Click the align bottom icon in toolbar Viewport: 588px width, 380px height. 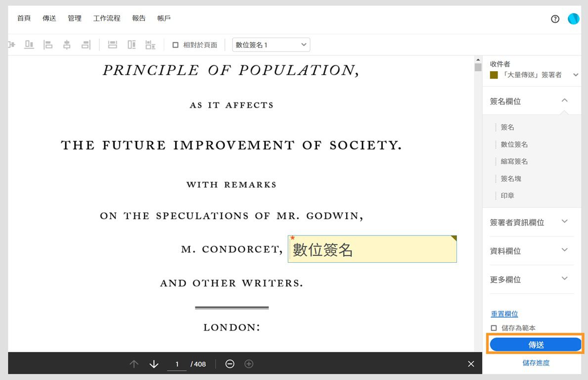pyautogui.click(x=29, y=45)
